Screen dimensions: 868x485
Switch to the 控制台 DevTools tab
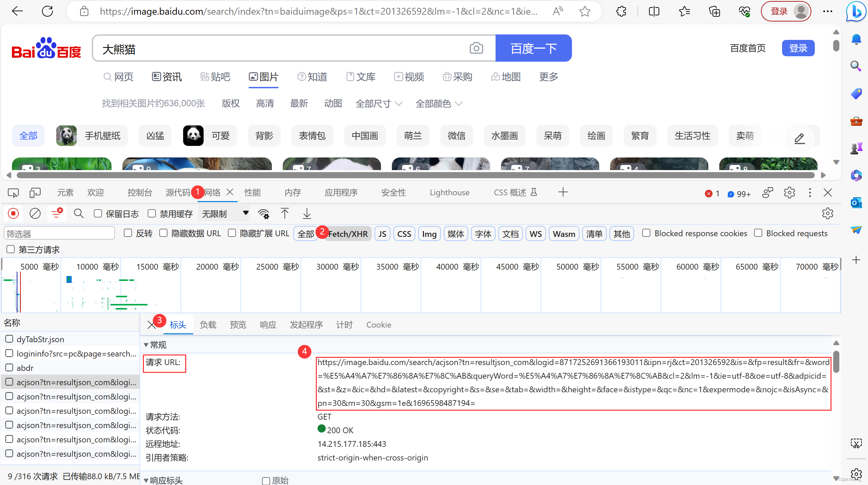tap(139, 193)
